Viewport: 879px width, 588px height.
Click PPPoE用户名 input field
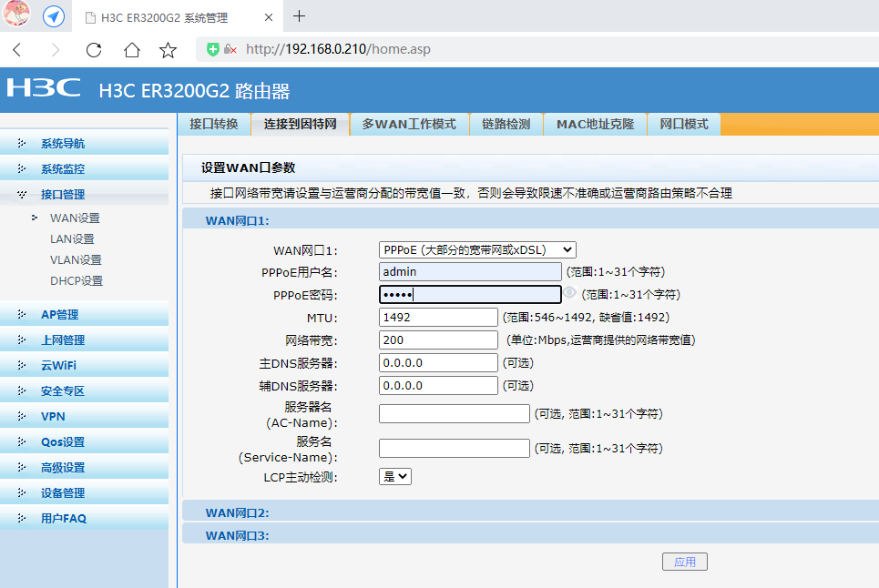pyautogui.click(x=470, y=271)
